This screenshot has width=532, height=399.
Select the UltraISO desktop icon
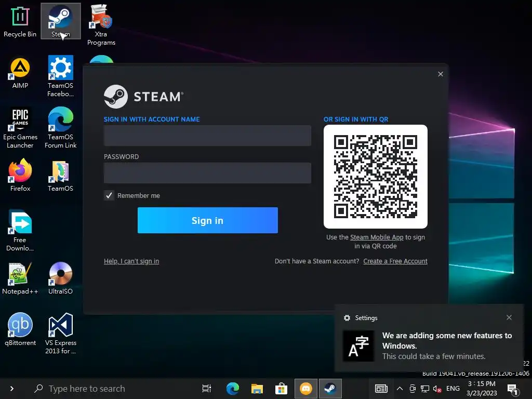[60, 278]
